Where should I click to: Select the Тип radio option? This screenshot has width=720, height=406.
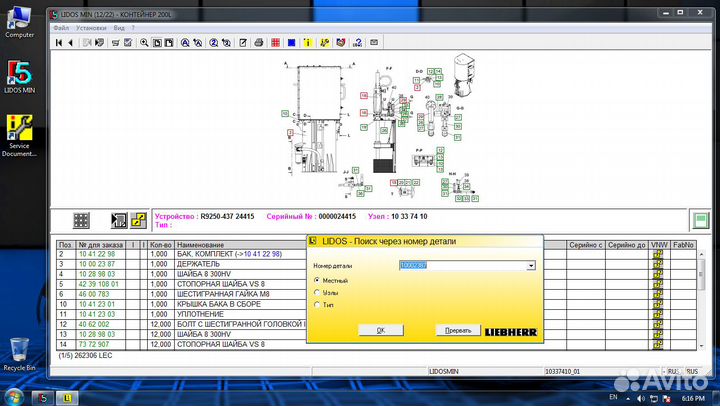point(318,304)
